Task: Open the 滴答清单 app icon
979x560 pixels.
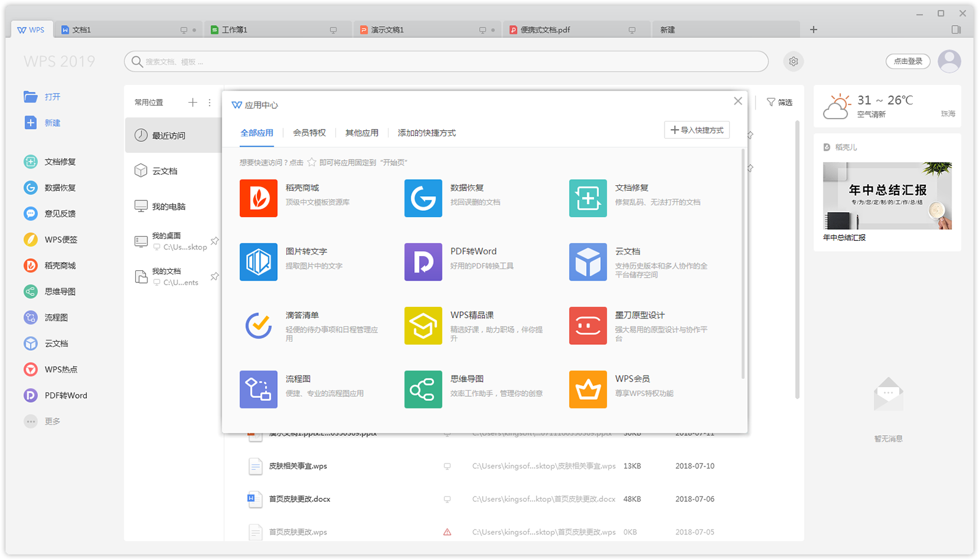Action: point(258,325)
